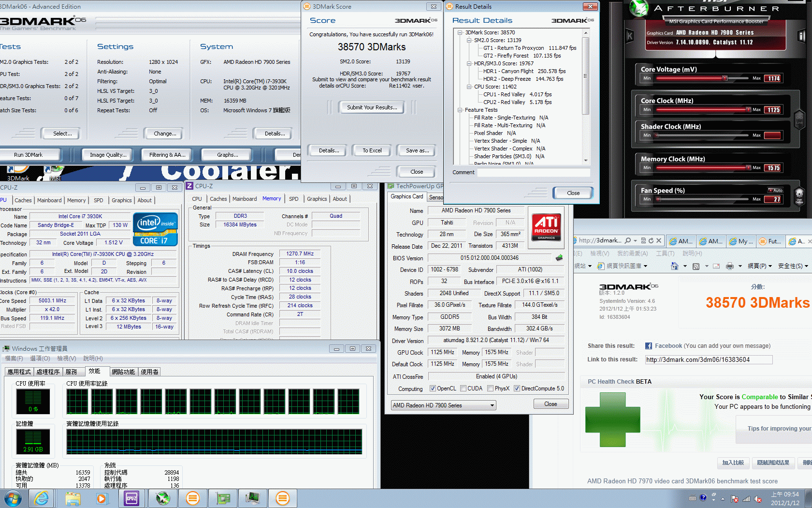
Task: Open the Mainboard tab in Memory CPU-Z window
Action: 245,199
